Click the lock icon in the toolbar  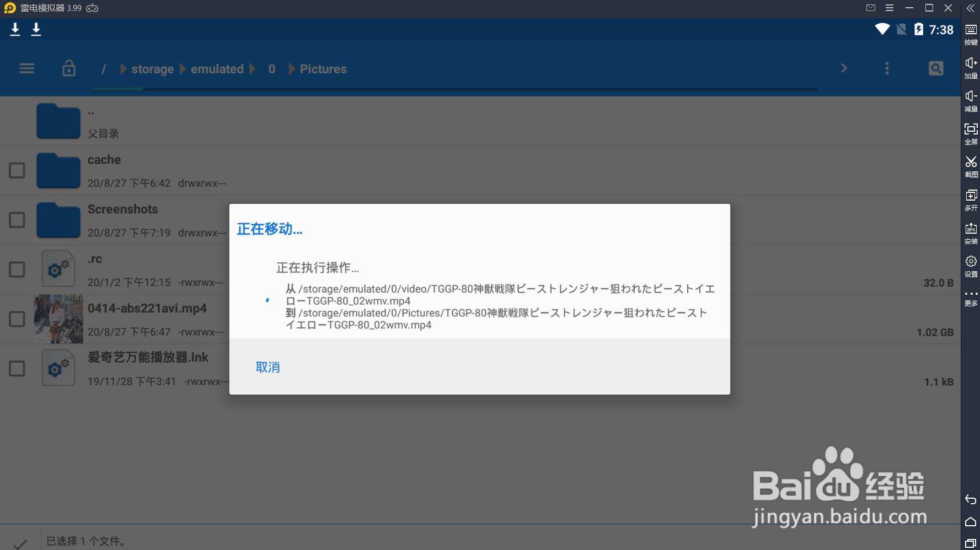(x=69, y=68)
